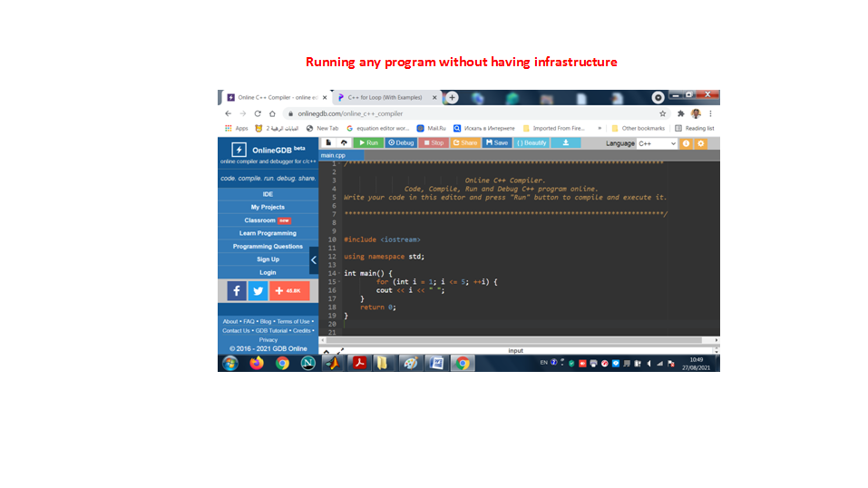The height and width of the screenshot is (488, 868).
Task: Open the Imported From Fire bookmark folder
Action: click(553, 129)
